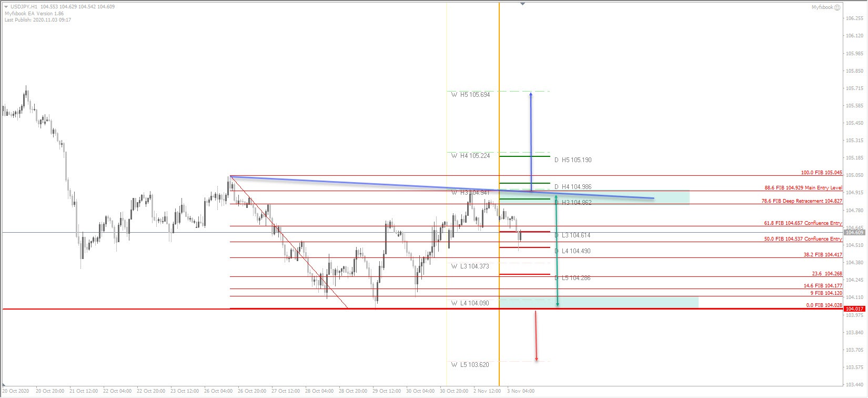Screen dimensions: 868x398
Task: Click the diagonal red Fibonacci base line
Action: [289, 243]
